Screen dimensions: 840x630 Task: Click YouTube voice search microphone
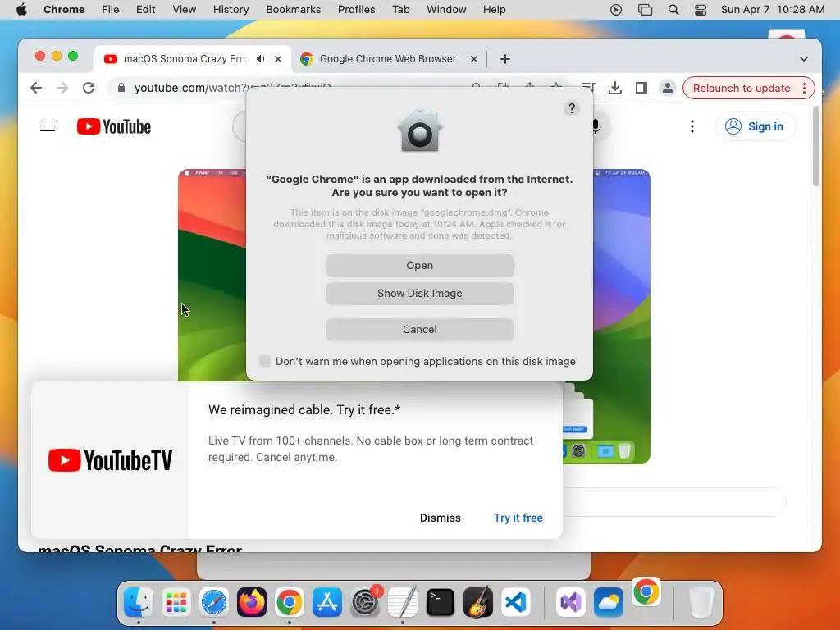click(596, 126)
